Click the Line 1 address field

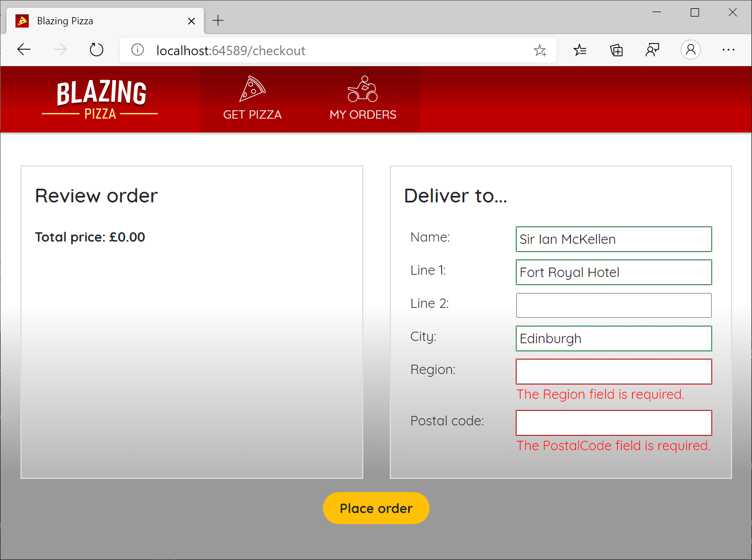613,272
